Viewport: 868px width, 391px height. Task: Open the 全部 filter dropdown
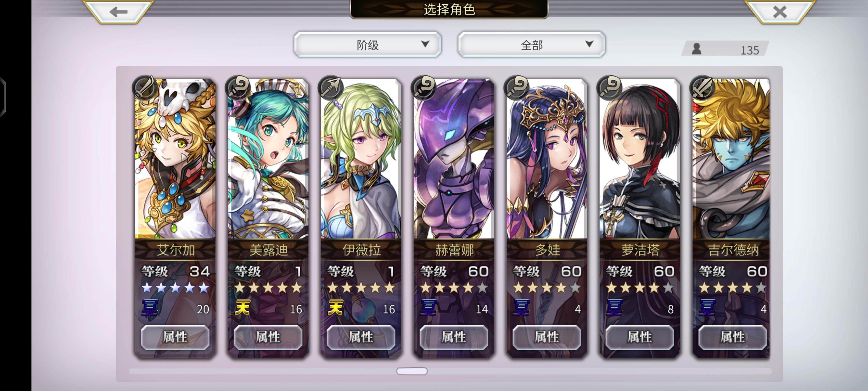pyautogui.click(x=531, y=45)
